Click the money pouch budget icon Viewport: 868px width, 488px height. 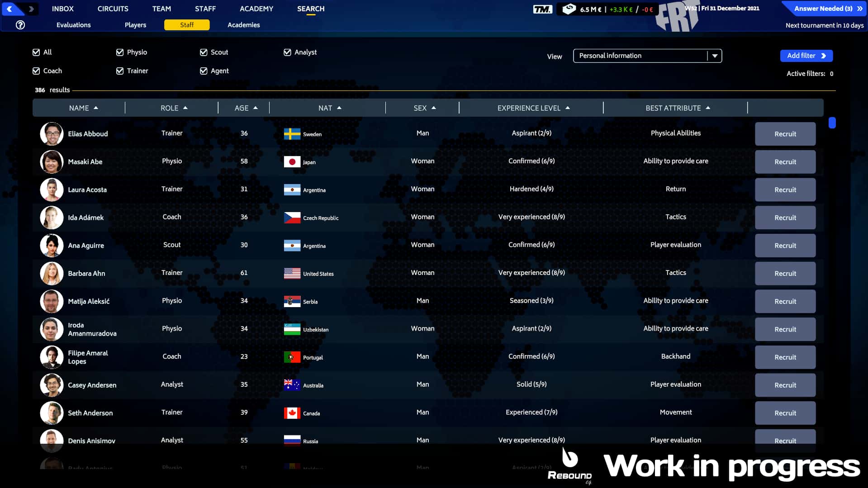[x=569, y=8]
